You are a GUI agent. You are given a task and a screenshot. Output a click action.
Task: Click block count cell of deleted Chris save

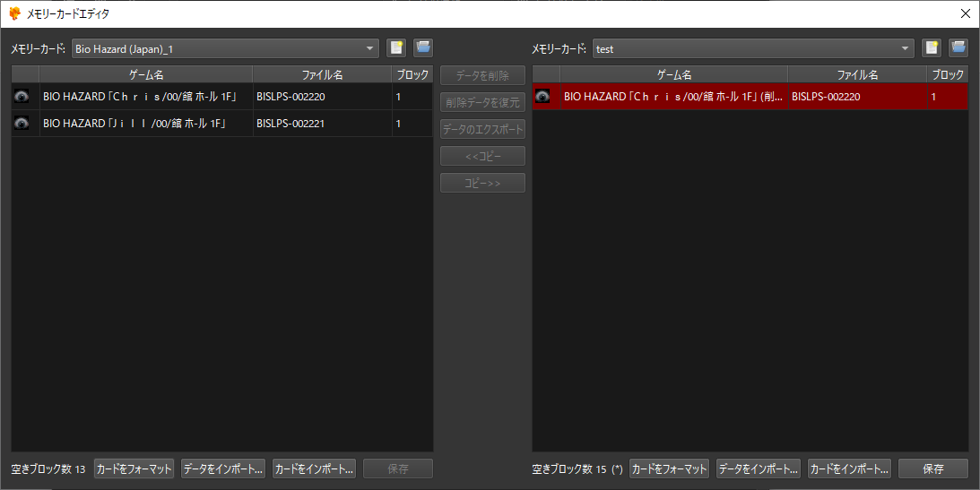pyautogui.click(x=948, y=97)
